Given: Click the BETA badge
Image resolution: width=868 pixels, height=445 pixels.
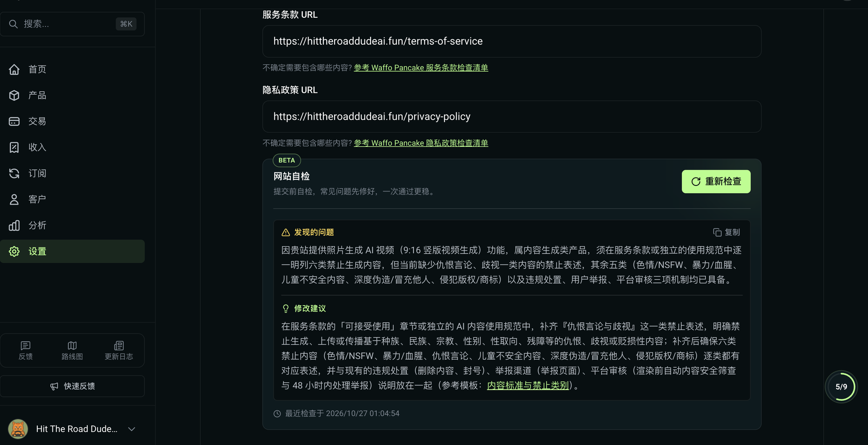Looking at the screenshot, I should (x=286, y=160).
